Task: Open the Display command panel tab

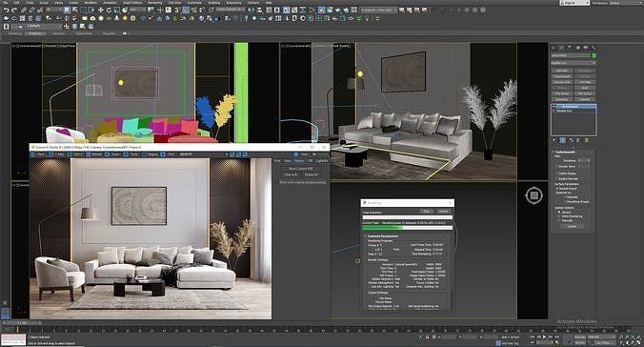Action: (585, 48)
